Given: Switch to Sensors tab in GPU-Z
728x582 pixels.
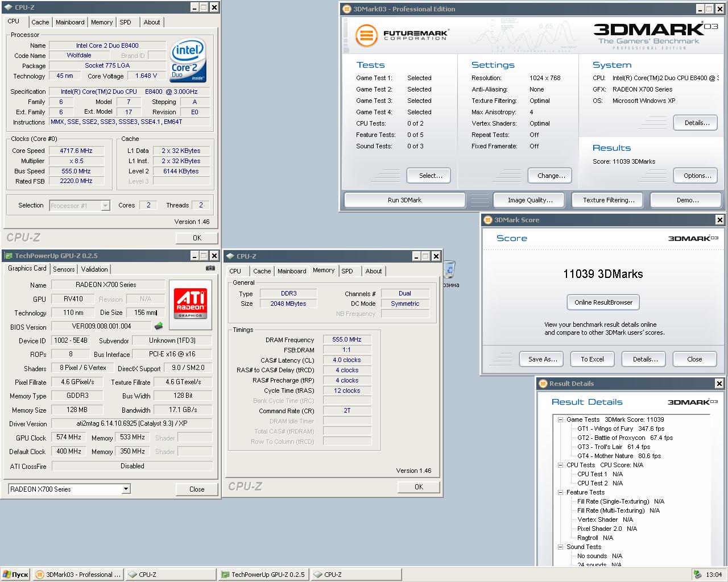Looking at the screenshot, I should point(64,269).
